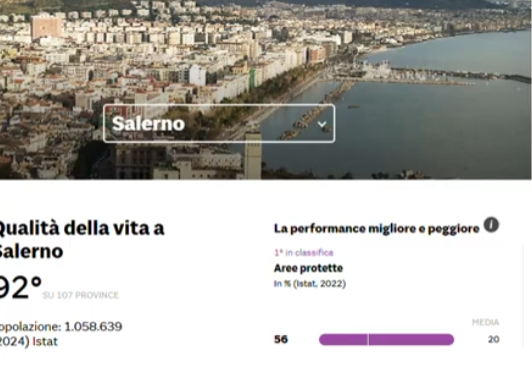Click the tall tower in the city photo
Image resolution: width=532 pixels, height=384 pixels.
click(253, 155)
